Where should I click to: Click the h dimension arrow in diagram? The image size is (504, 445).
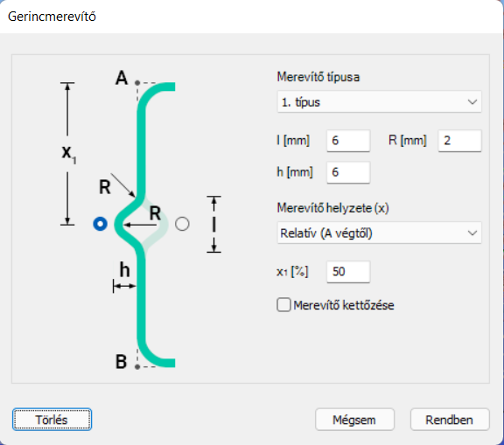(125, 285)
